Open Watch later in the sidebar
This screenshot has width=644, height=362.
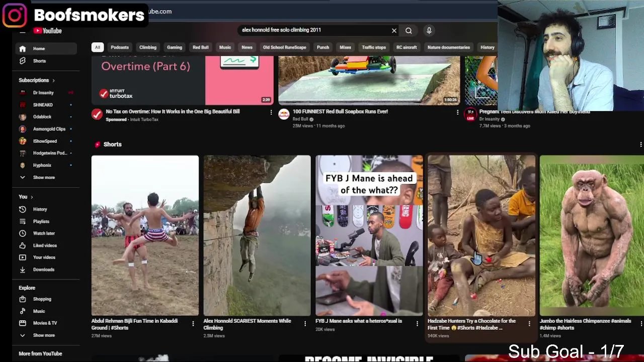point(46,233)
